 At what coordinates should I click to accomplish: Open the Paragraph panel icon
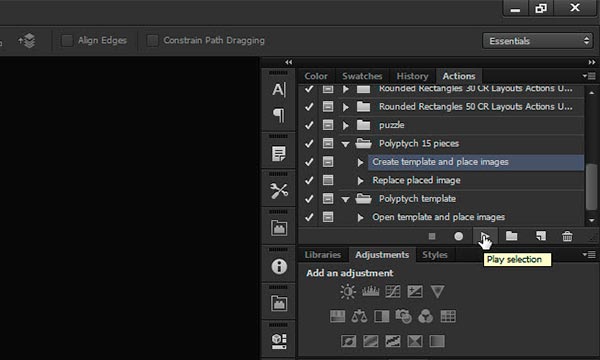pyautogui.click(x=279, y=115)
